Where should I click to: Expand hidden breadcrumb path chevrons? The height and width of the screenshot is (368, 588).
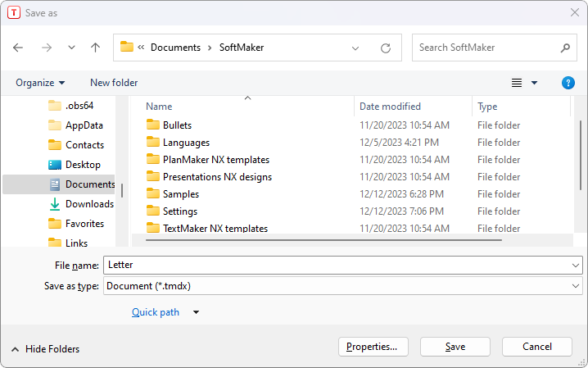[141, 48]
